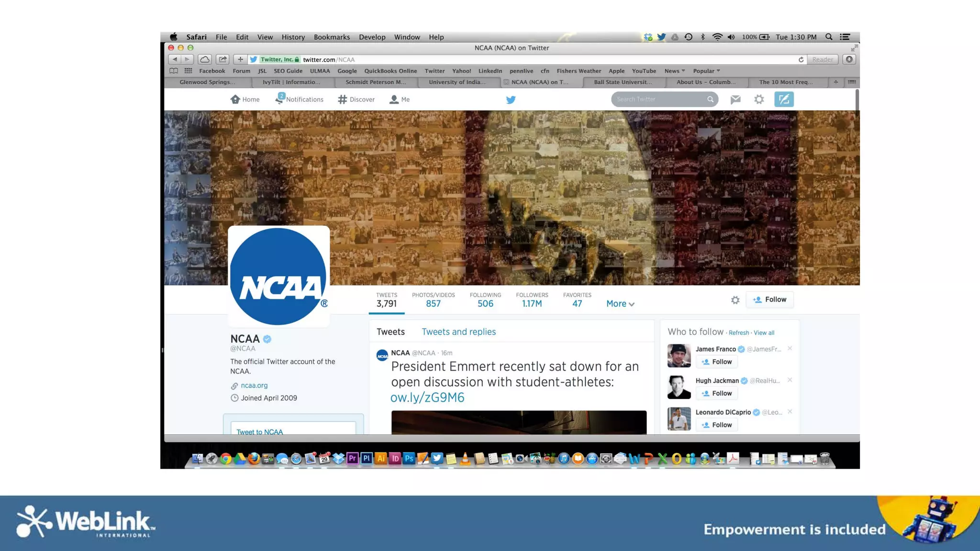Select the Ball State University browser tab
The width and height of the screenshot is (980, 551).
pyautogui.click(x=622, y=82)
